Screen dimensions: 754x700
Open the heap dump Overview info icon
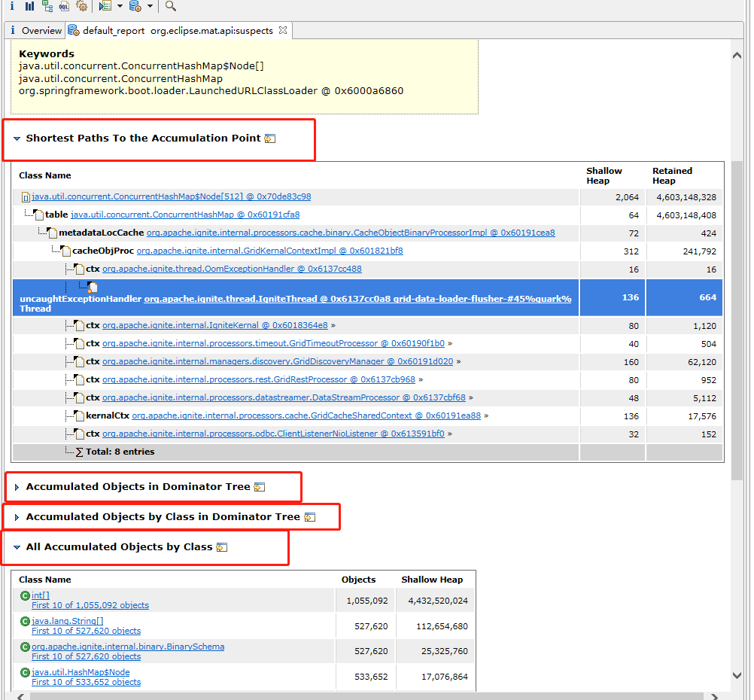coord(12,6)
